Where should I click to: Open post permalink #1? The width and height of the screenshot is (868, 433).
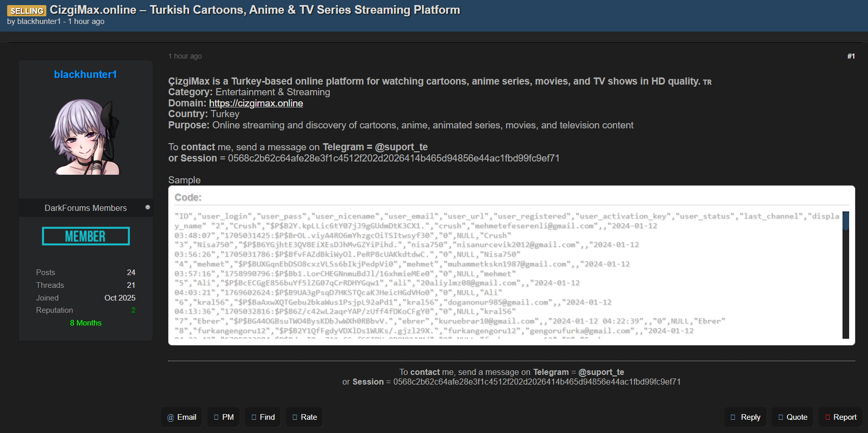851,56
